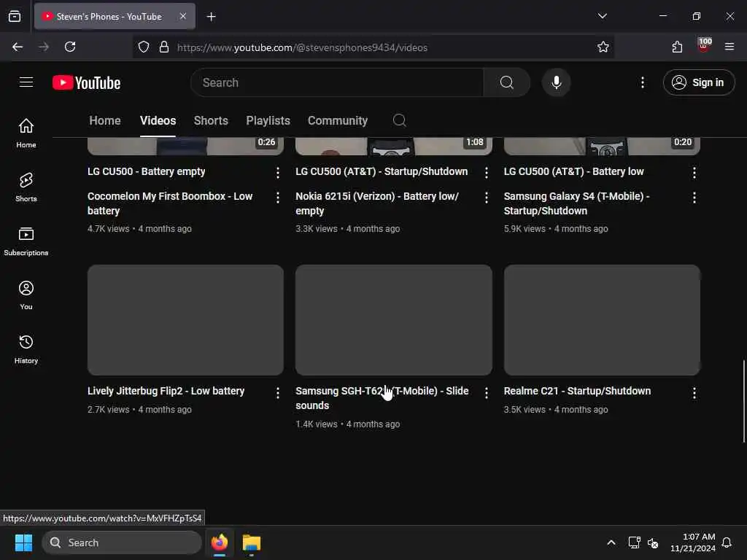This screenshot has height=560, width=747.
Task: Open LG CU500 (AT&T) Startup/Shutdown video title
Action: [x=382, y=171]
